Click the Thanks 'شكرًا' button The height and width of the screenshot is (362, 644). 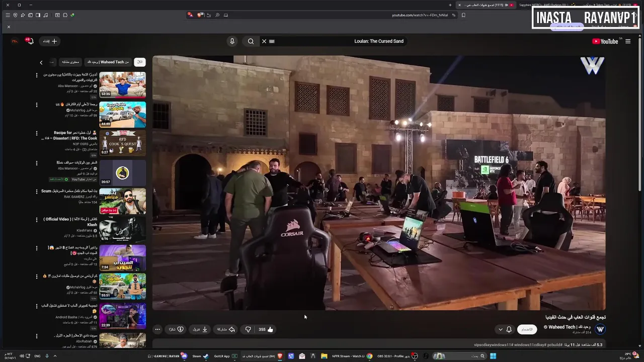pos(176,329)
